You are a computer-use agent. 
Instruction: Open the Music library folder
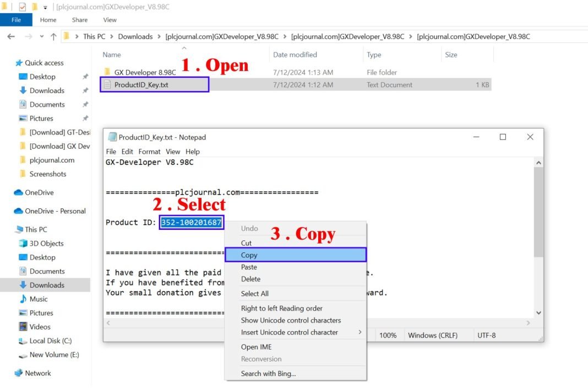(38, 299)
